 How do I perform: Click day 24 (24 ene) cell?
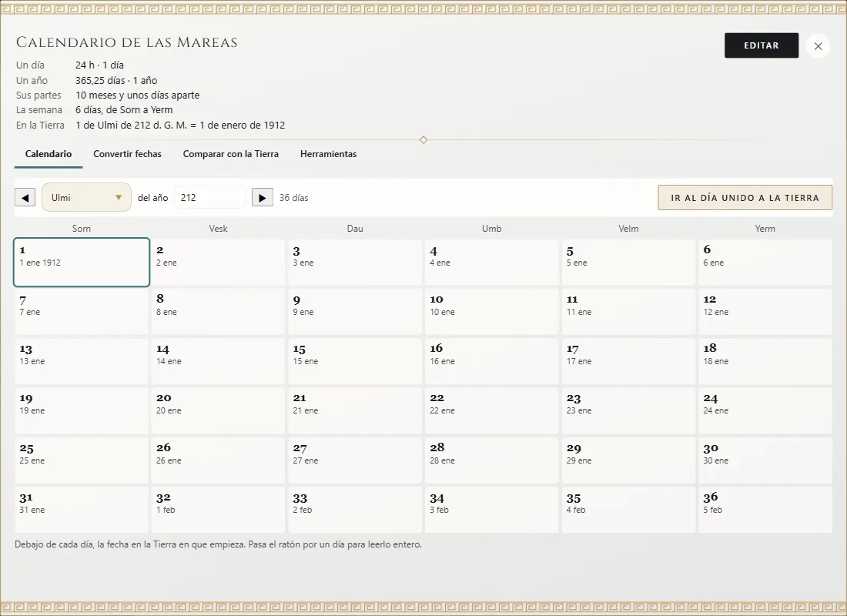click(765, 410)
